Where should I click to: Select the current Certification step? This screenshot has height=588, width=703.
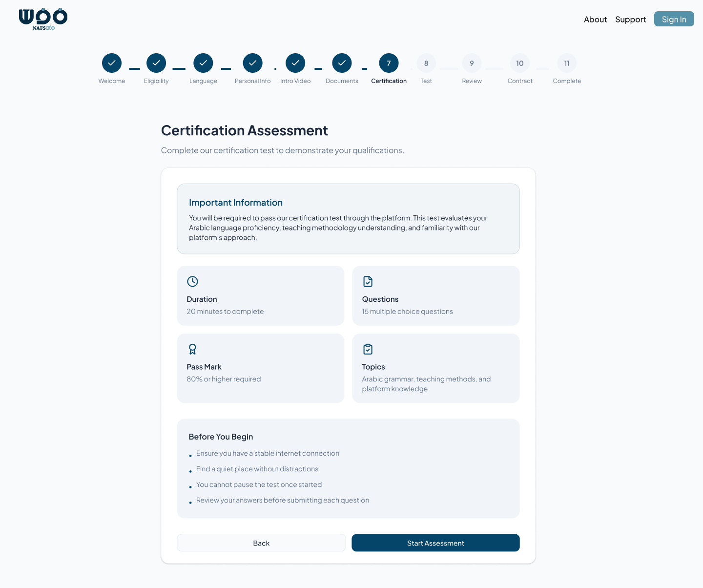[x=389, y=63]
